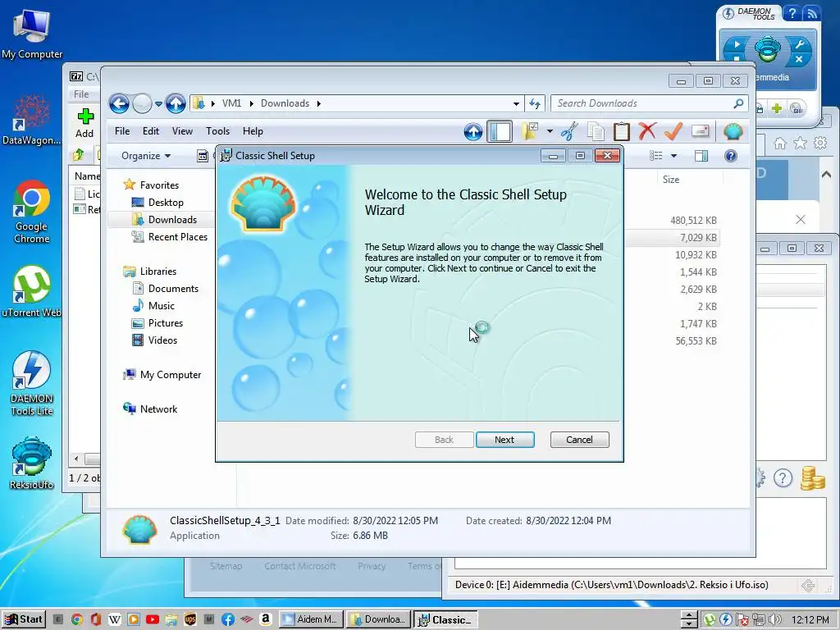Click the volume speaker tray icon
The image size is (840, 630).
(775, 619)
